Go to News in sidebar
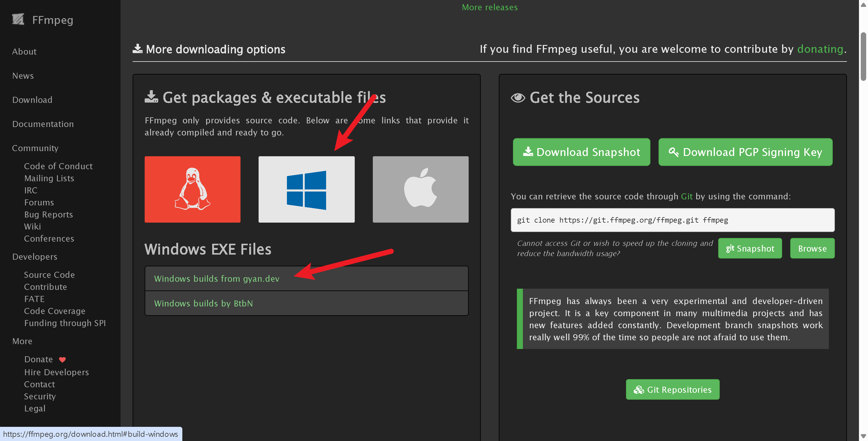 (x=23, y=75)
